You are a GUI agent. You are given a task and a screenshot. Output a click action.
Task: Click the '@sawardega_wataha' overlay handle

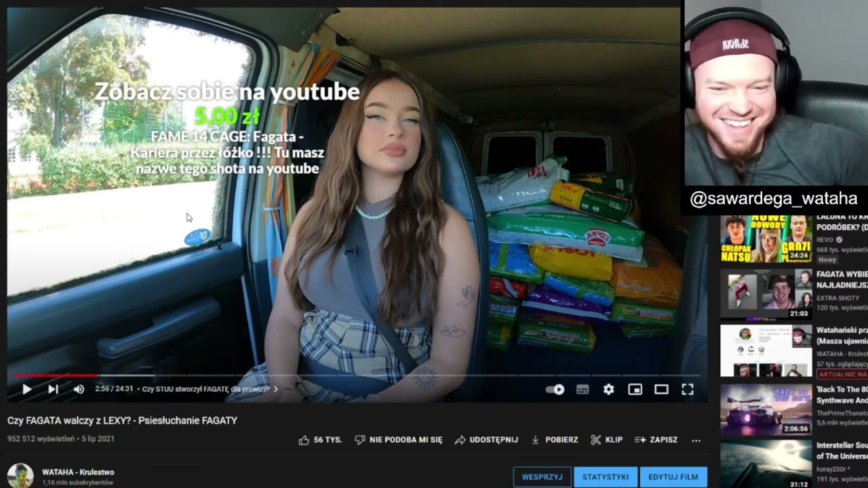(x=774, y=199)
